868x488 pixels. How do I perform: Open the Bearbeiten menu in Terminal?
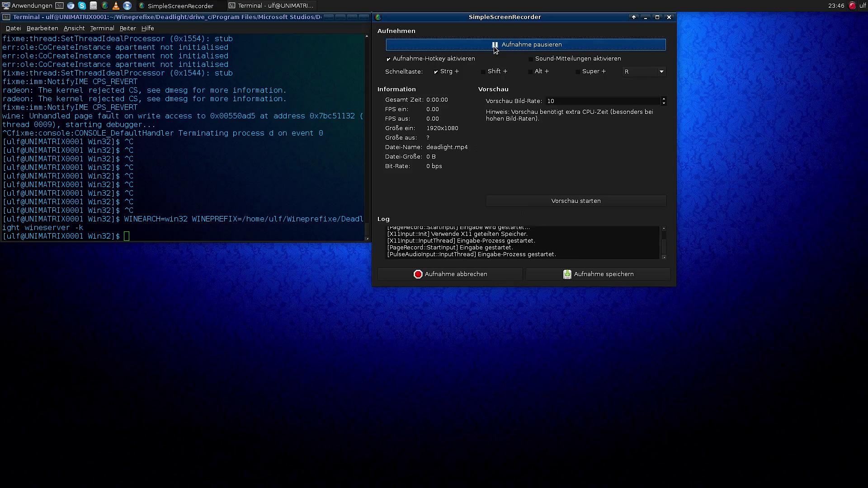[42, 28]
